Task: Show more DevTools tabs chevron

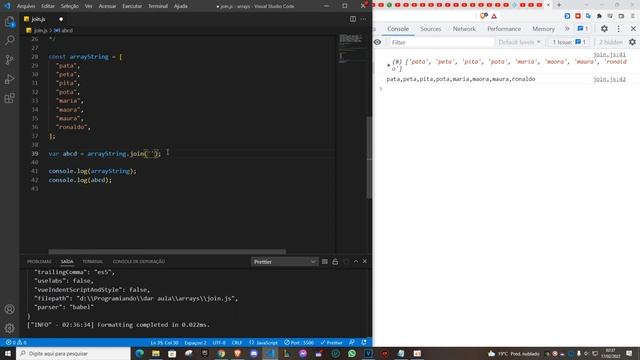Action: (567, 29)
